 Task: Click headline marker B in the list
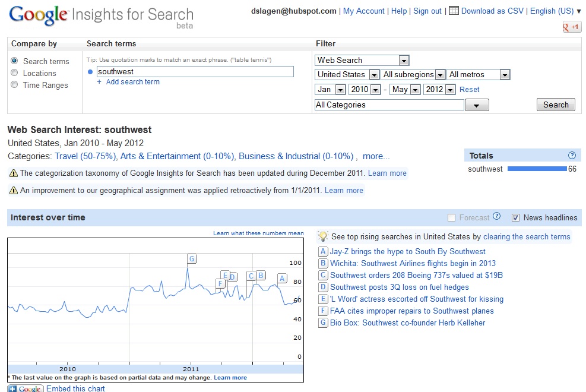coord(323,264)
